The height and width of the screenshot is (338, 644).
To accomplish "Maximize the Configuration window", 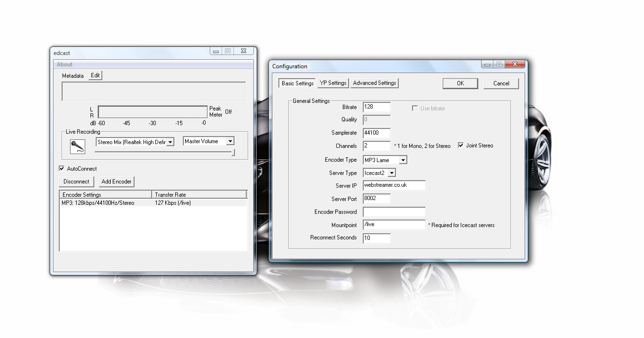I will pyautogui.click(x=499, y=64).
